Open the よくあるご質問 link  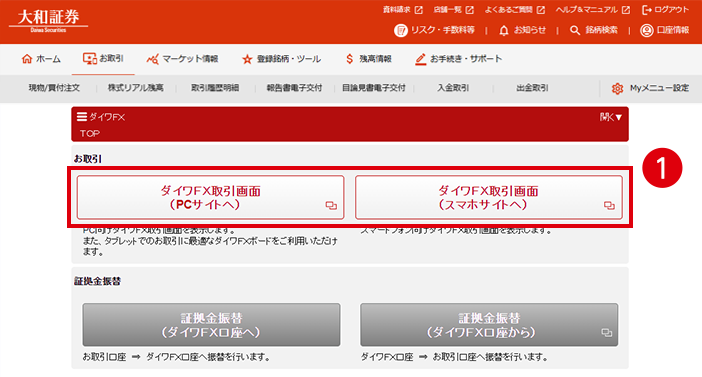pyautogui.click(x=514, y=9)
